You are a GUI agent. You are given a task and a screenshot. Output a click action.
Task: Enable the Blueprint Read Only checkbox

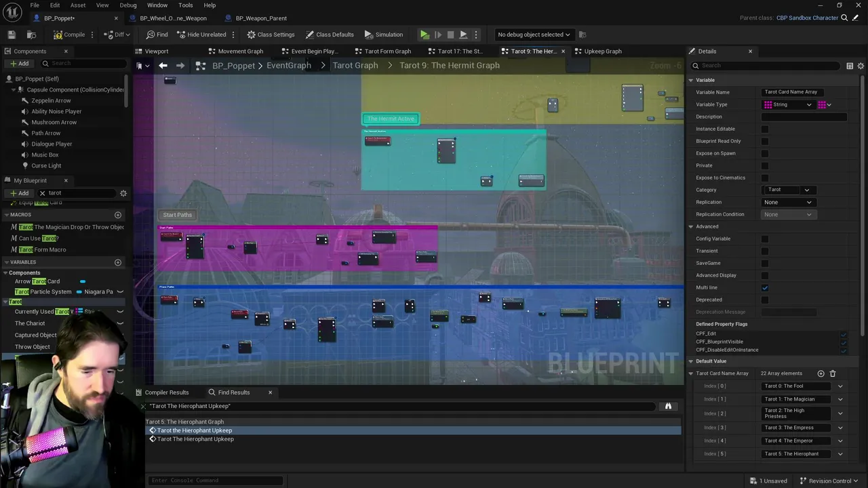point(765,141)
